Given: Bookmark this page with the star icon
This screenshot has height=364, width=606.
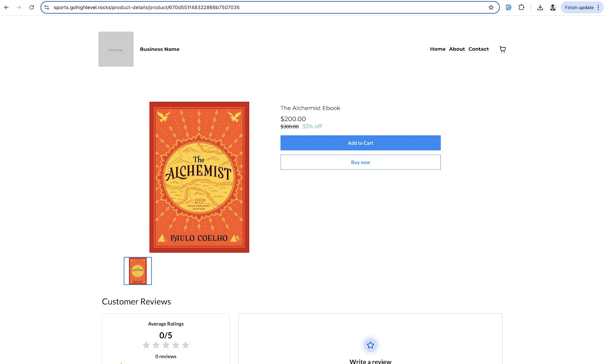Looking at the screenshot, I should tap(491, 7).
